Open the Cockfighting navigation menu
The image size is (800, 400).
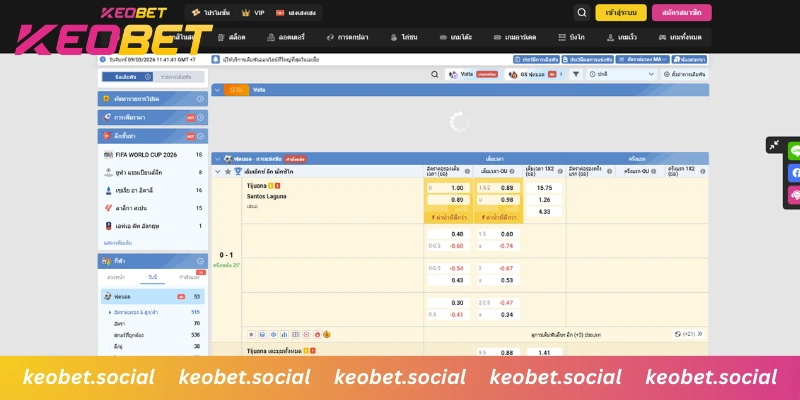pos(404,37)
